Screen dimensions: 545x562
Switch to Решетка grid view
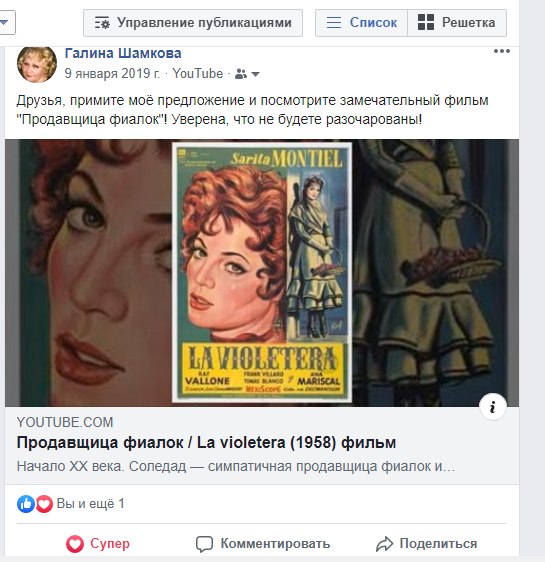(x=457, y=23)
